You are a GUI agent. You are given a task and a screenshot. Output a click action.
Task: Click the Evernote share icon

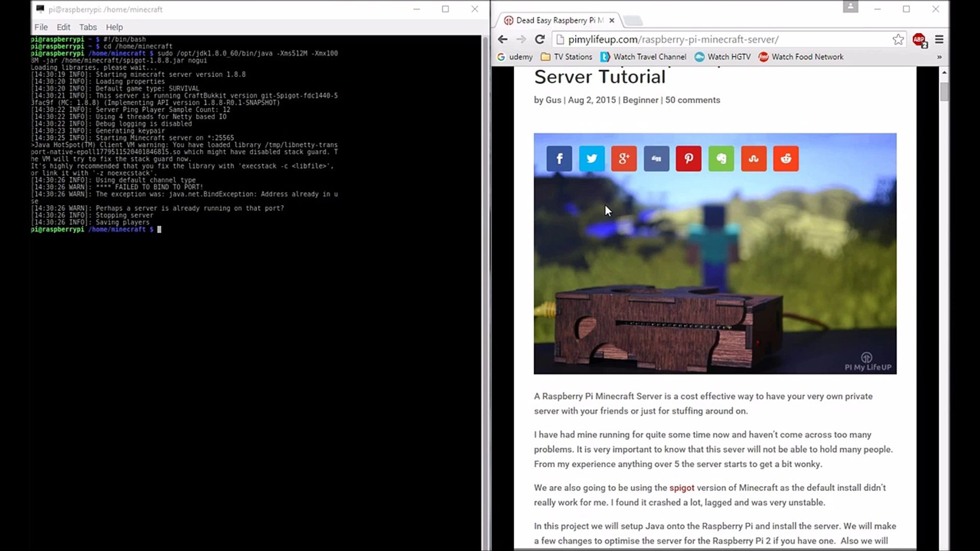click(x=721, y=159)
